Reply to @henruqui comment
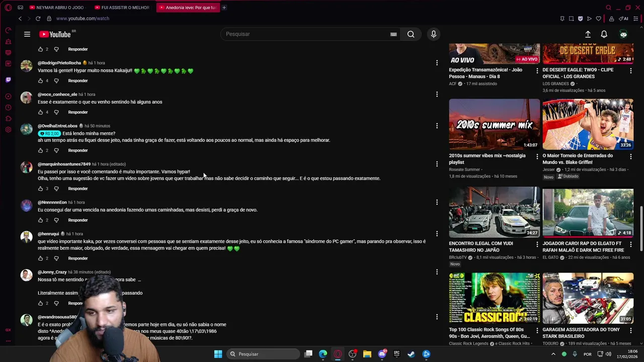Viewport: 644px width, 362px height. point(78,258)
